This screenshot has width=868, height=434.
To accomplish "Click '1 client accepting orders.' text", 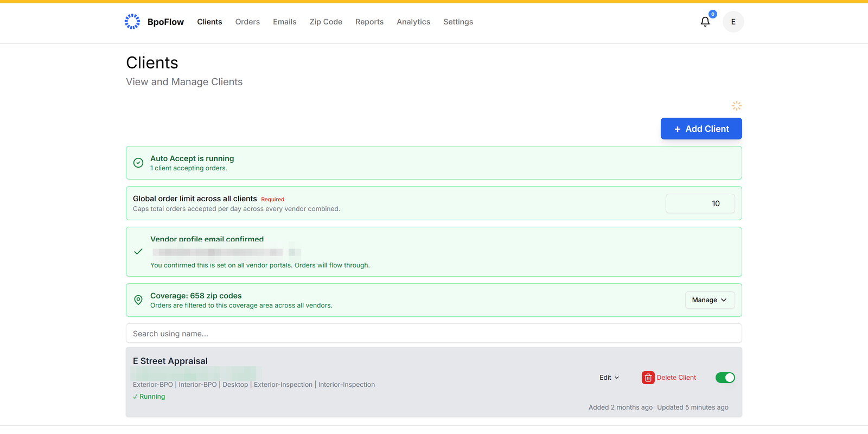I will click(x=189, y=168).
